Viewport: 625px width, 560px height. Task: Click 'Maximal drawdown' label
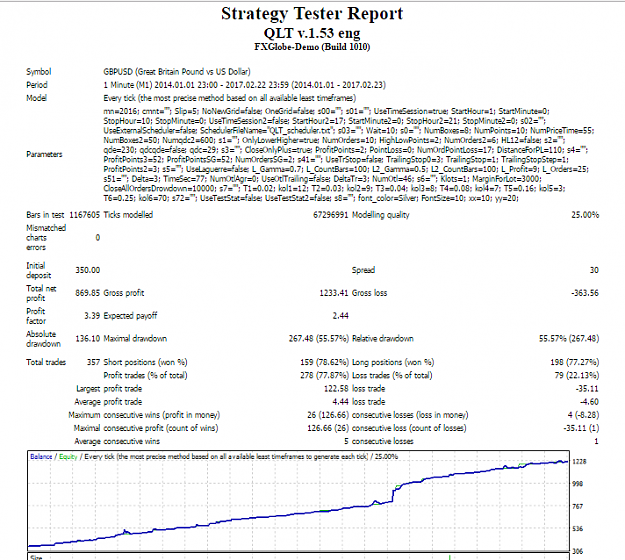(135, 339)
